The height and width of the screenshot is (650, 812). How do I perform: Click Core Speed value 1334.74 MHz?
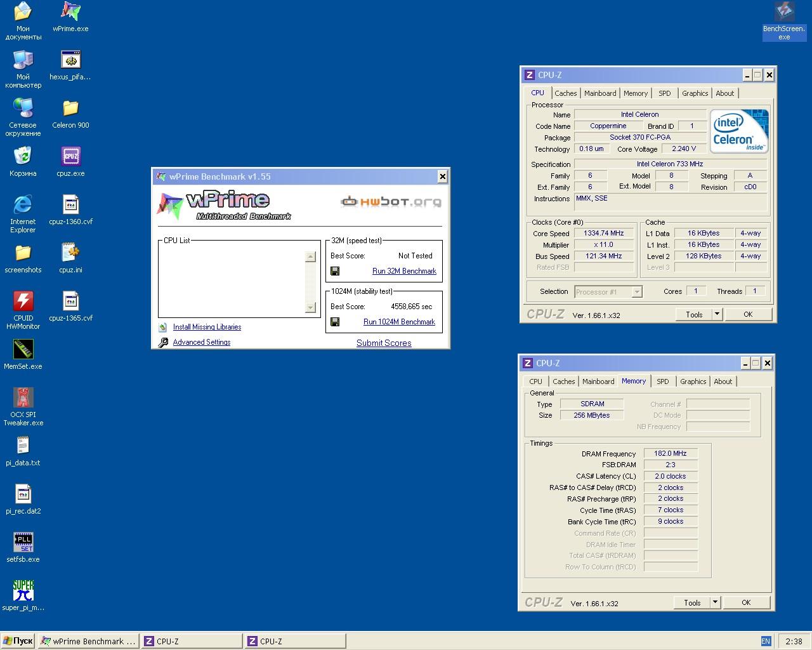tap(604, 233)
